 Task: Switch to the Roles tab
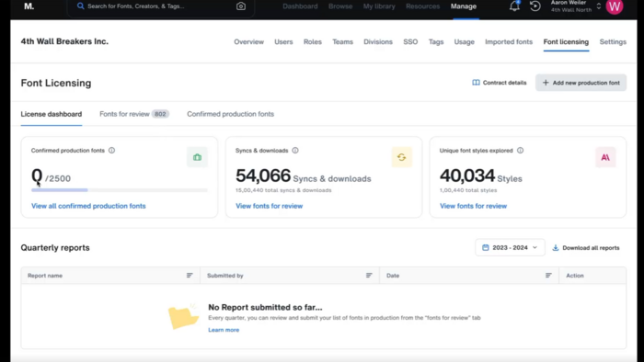[x=313, y=42]
